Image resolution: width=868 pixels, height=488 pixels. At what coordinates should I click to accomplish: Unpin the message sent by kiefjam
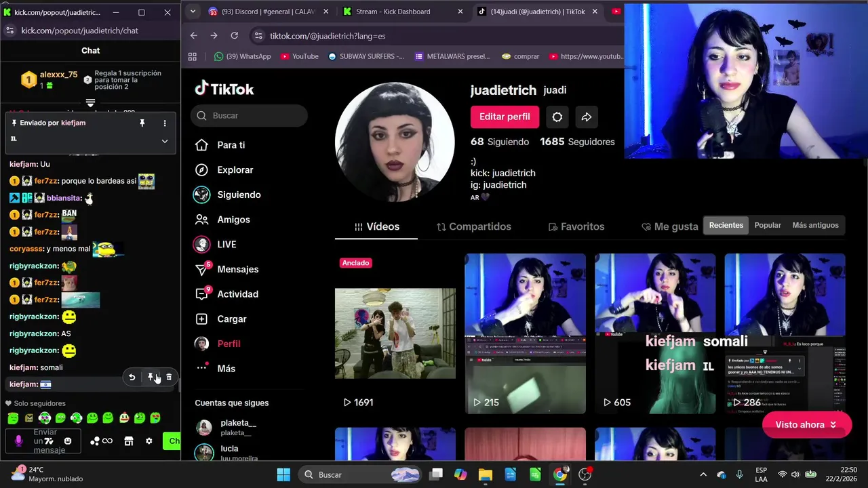pyautogui.click(x=142, y=123)
